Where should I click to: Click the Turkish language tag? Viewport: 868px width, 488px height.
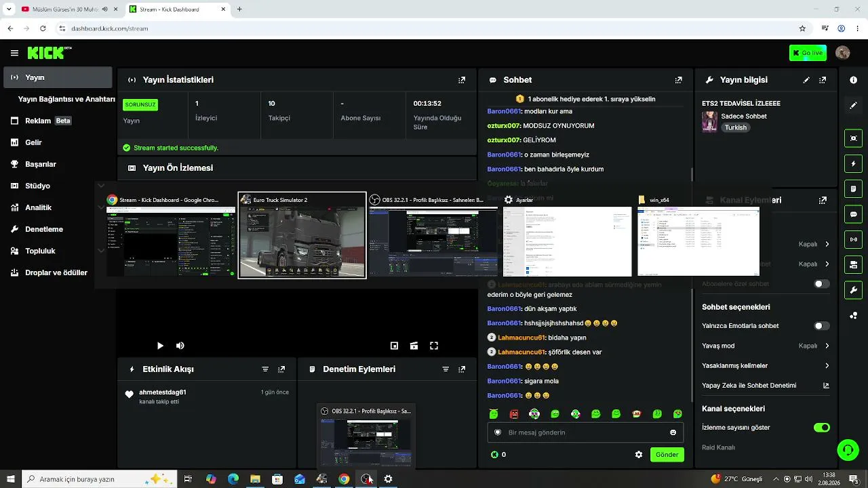click(x=735, y=127)
